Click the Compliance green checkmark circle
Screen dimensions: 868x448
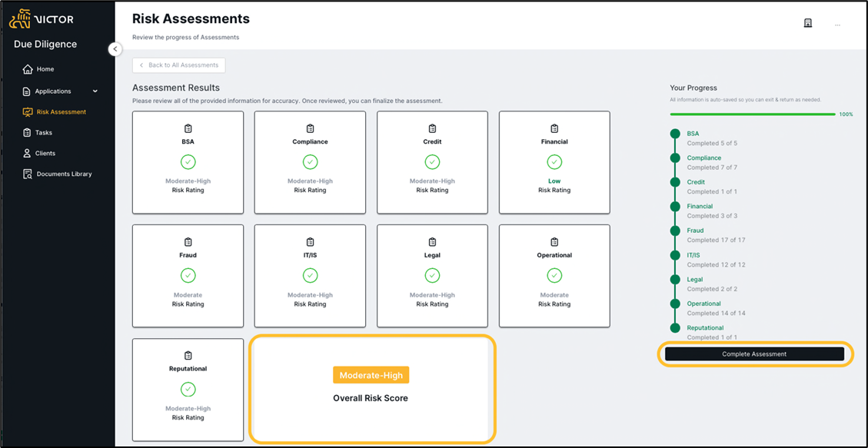[310, 162]
